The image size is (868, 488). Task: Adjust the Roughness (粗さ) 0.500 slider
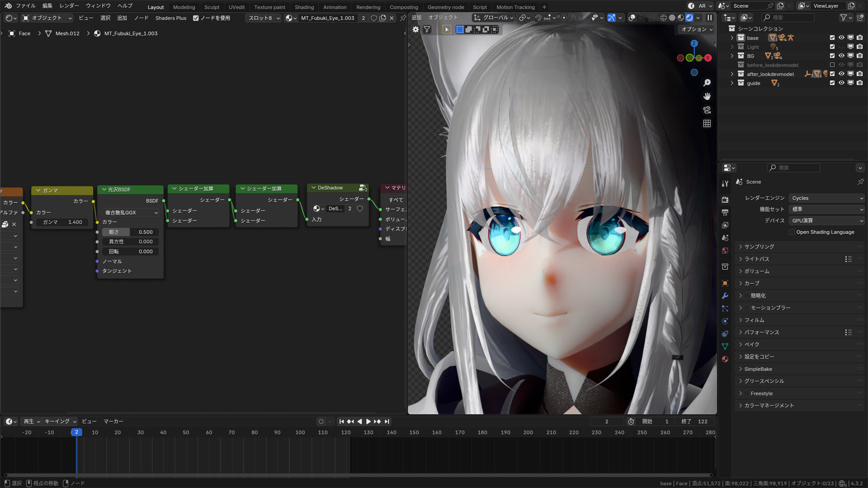pyautogui.click(x=130, y=232)
